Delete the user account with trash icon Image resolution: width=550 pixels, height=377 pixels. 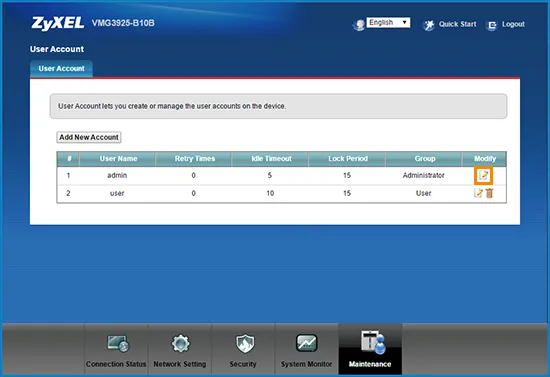pos(490,193)
